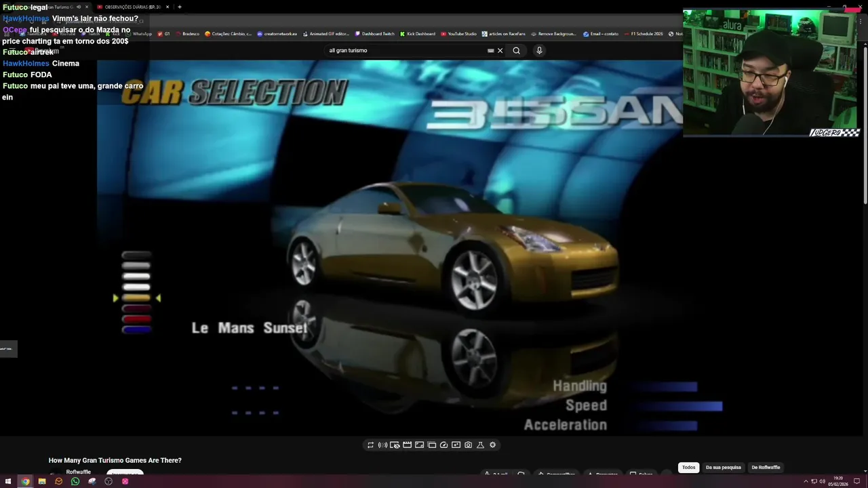Clear the YouTube search box with X
The image size is (868, 488).
point(500,50)
